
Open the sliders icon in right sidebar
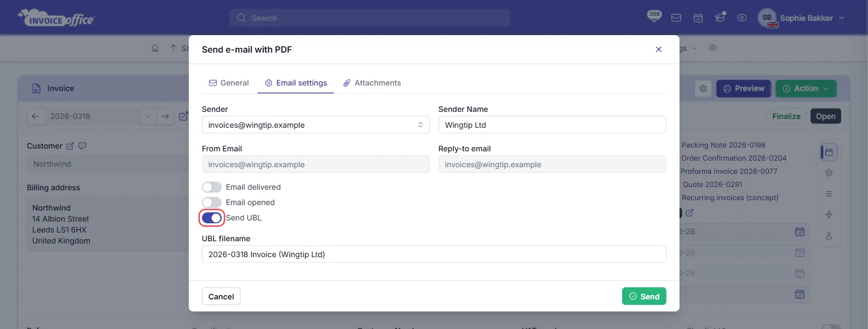tap(829, 194)
